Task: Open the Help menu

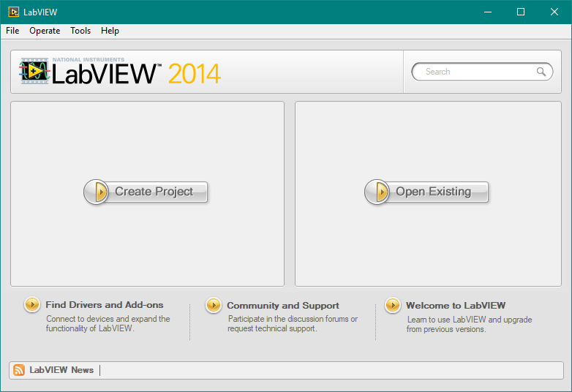Action: (110, 31)
